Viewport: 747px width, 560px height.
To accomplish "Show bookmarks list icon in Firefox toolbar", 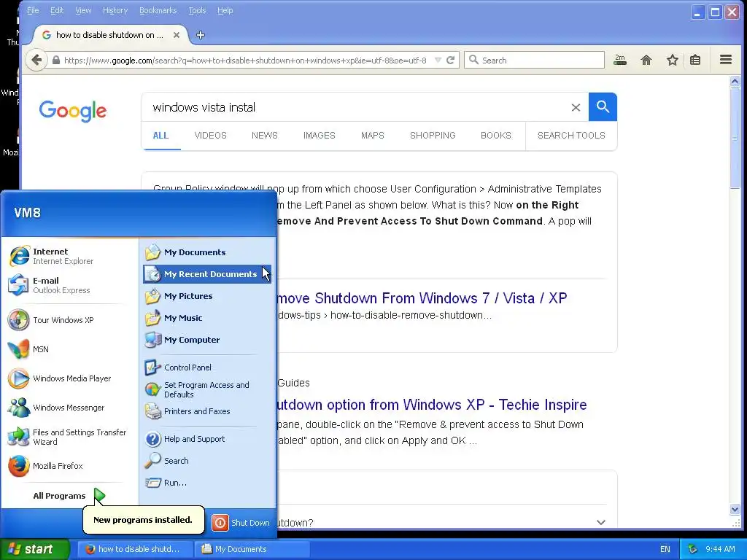I will pyautogui.click(x=695, y=60).
